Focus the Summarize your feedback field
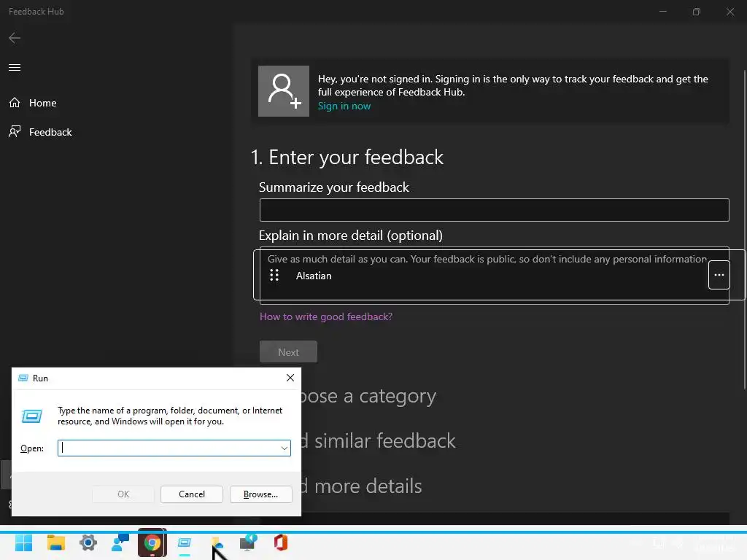Viewport: 747px width, 560px height. (494, 210)
